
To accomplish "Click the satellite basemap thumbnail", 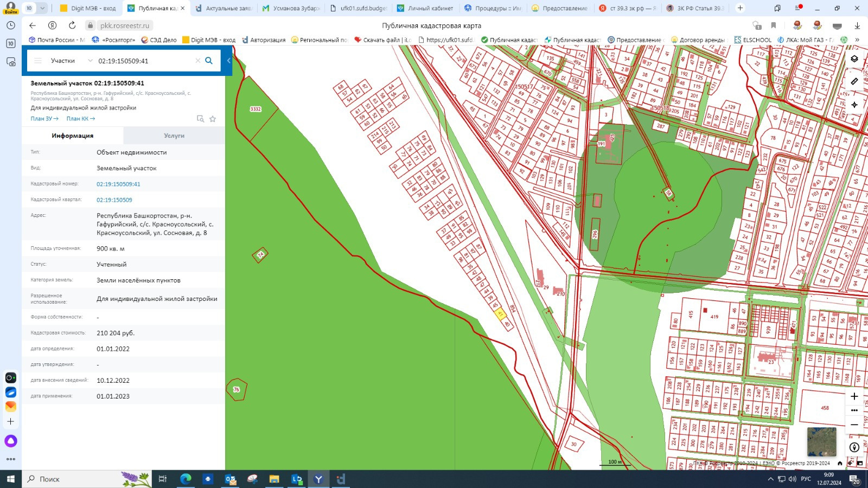I will (x=821, y=441).
